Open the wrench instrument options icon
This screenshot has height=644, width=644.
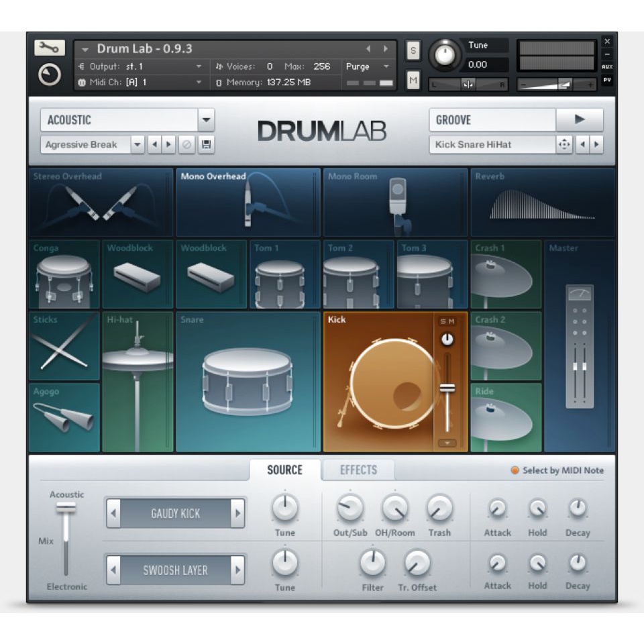point(49,48)
